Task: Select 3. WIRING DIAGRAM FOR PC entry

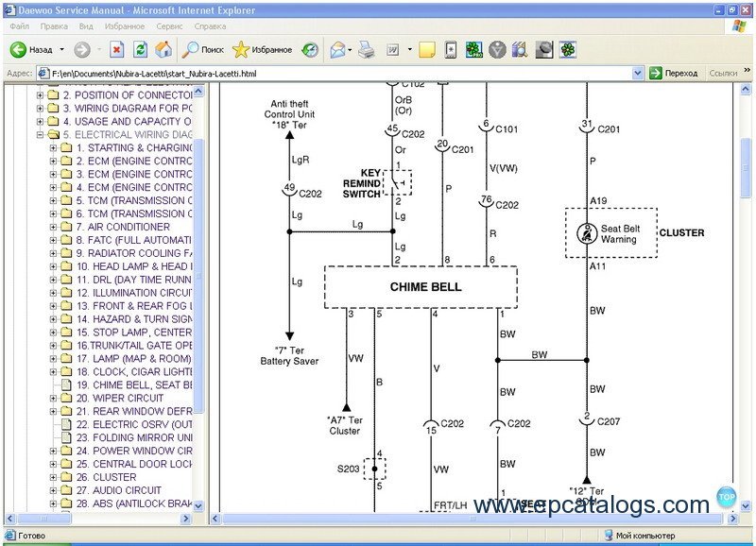Action: [x=128, y=109]
